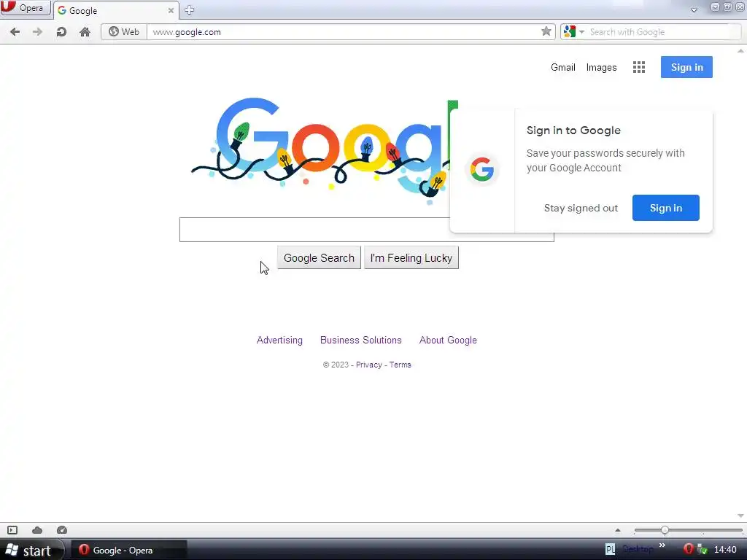Click inside the Google search box
Viewport: 747px width, 560px height.
tap(314, 230)
